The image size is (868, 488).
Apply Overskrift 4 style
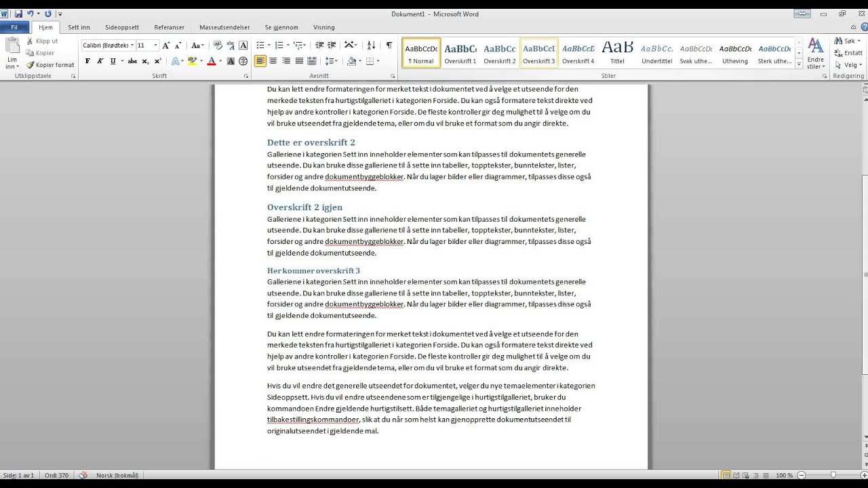[578, 53]
